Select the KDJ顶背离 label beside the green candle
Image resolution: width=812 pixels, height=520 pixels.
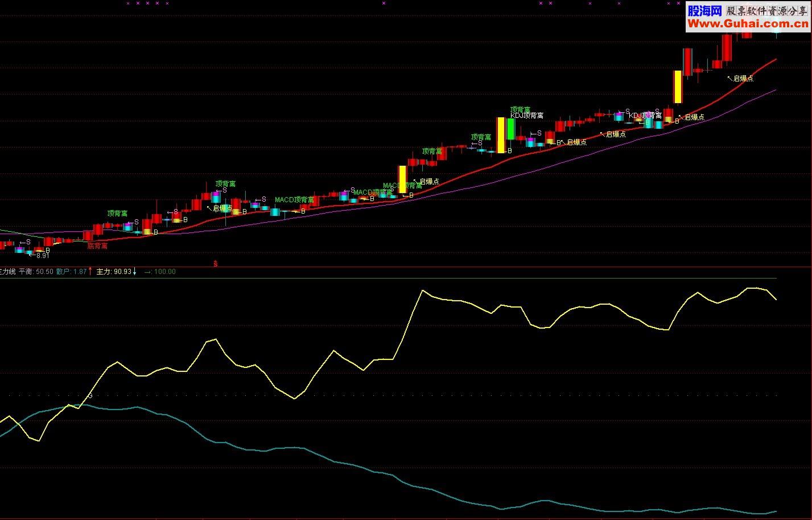(527, 116)
